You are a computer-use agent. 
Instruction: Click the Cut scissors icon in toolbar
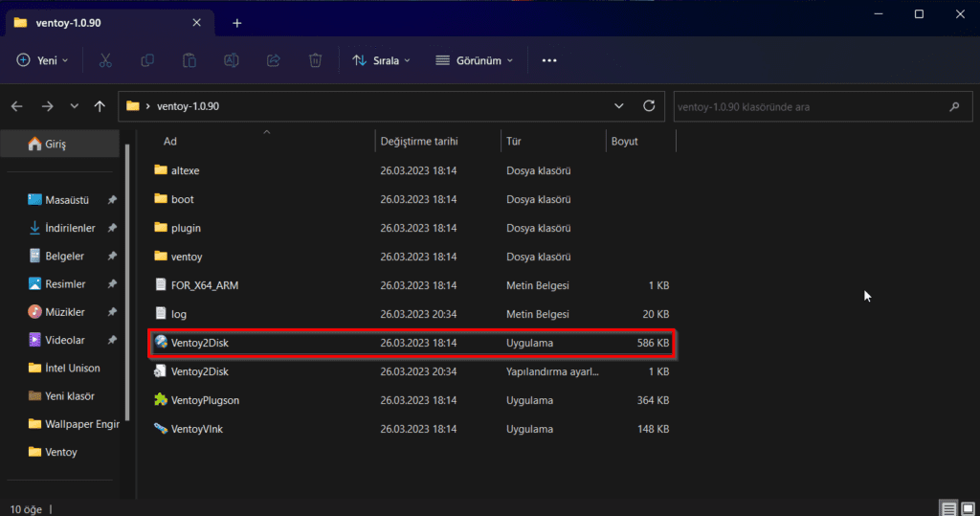[x=105, y=60]
